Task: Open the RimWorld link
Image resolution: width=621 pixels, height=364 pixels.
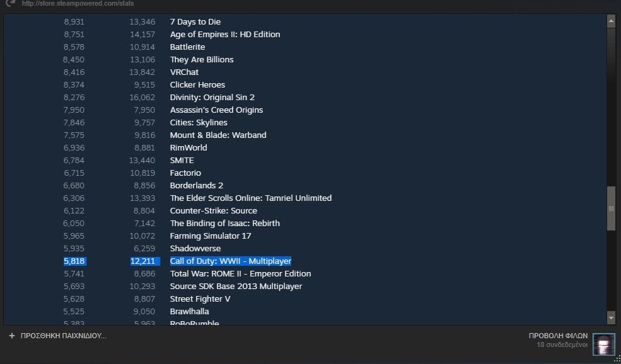Action: (189, 147)
